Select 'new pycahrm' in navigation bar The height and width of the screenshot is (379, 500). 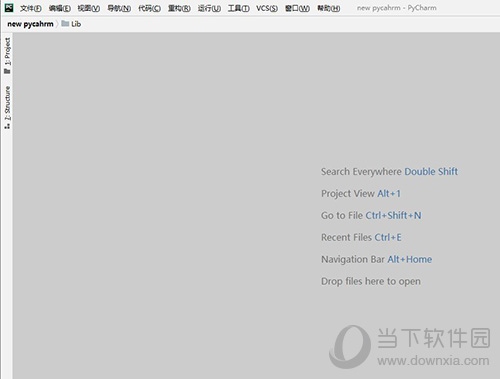[x=30, y=24]
